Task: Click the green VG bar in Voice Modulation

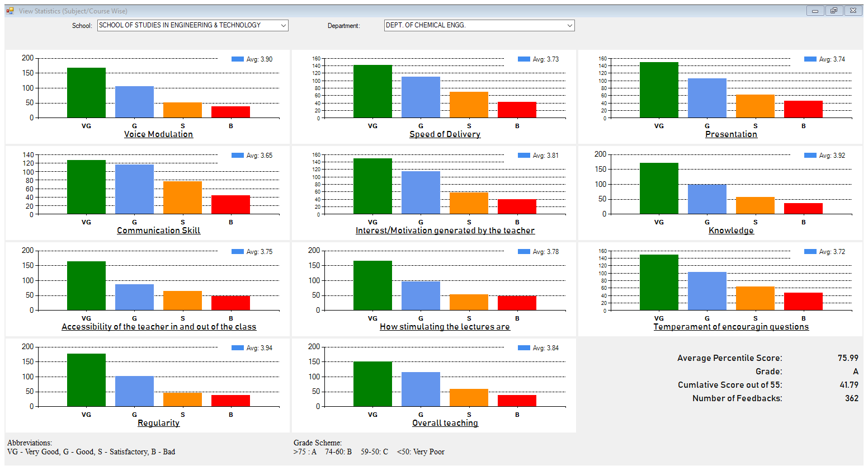Action: click(x=86, y=93)
